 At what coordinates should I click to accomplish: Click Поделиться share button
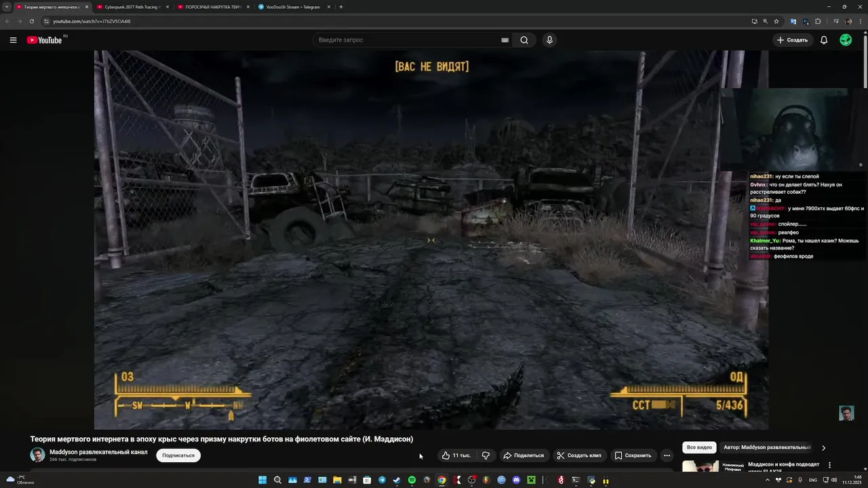pos(524,455)
